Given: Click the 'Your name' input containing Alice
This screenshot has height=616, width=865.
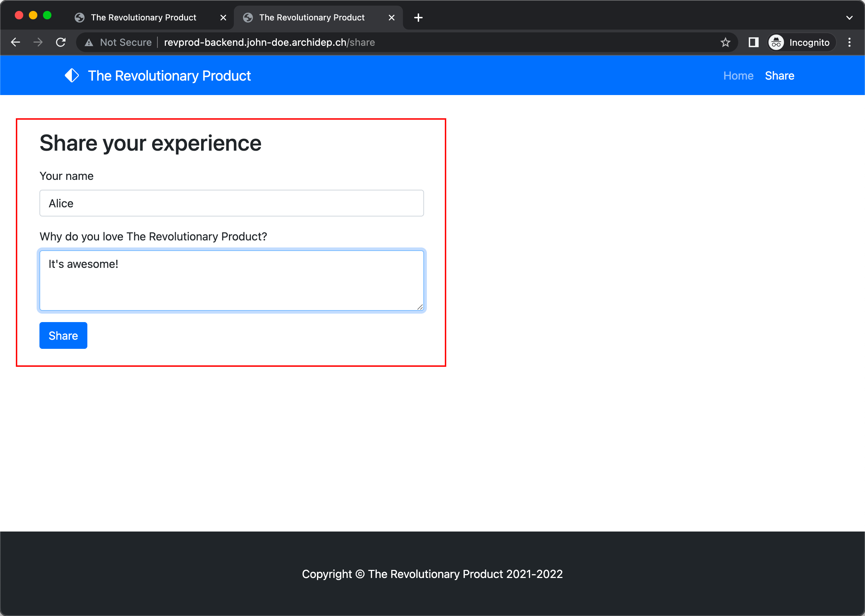Looking at the screenshot, I should (231, 203).
